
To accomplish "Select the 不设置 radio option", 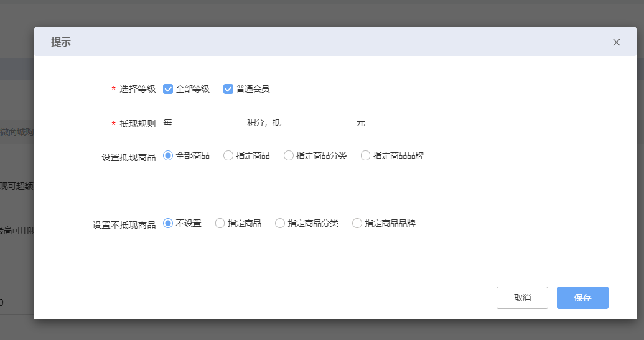I will pos(168,223).
